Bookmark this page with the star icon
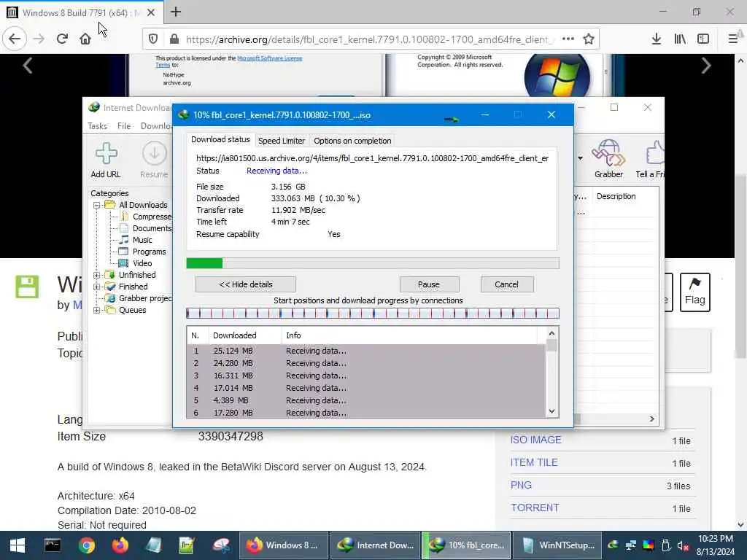 pos(589,39)
